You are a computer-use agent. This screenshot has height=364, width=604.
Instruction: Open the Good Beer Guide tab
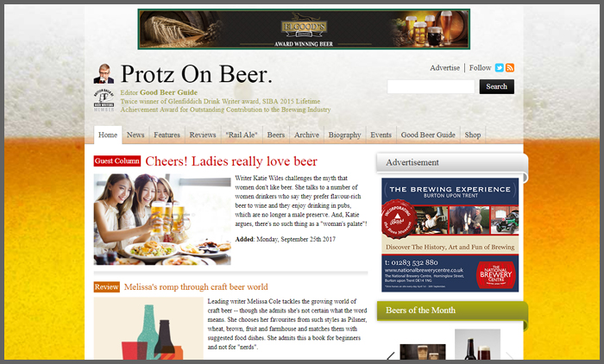(428, 135)
